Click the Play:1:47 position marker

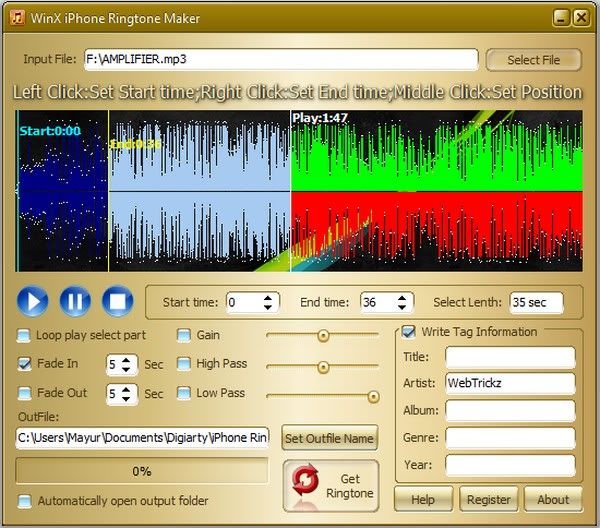click(x=320, y=118)
